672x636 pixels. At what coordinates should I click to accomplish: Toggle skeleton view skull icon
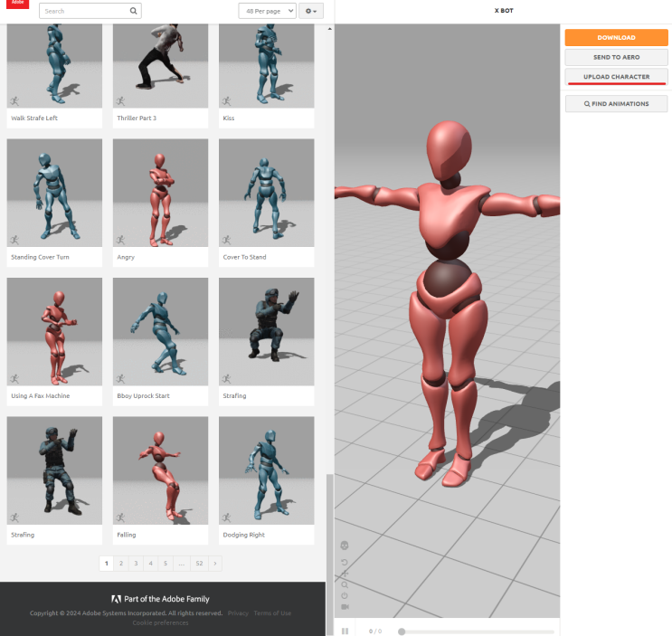(345, 546)
